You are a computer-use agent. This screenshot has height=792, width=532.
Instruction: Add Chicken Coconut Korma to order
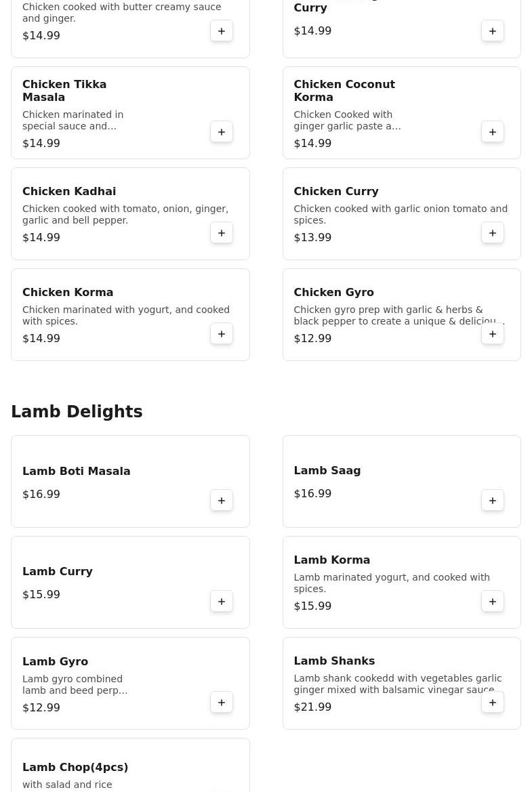493,131
